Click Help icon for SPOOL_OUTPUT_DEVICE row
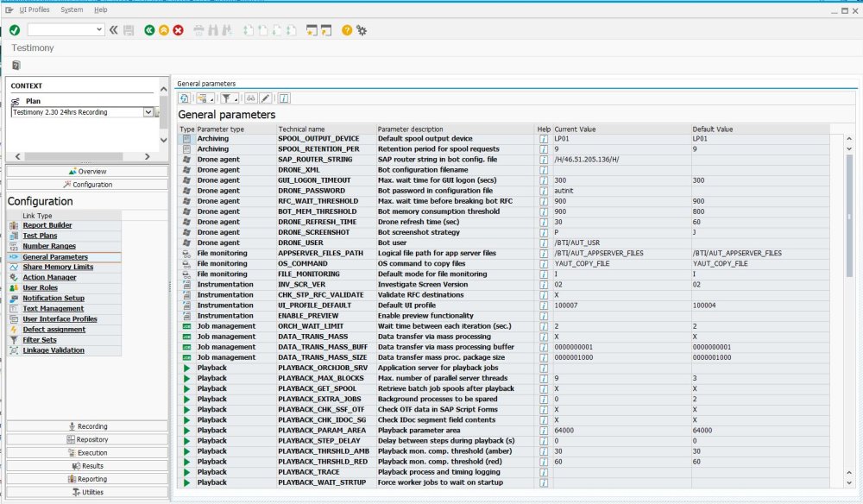Screen dimensions: 863x504 click(543, 139)
